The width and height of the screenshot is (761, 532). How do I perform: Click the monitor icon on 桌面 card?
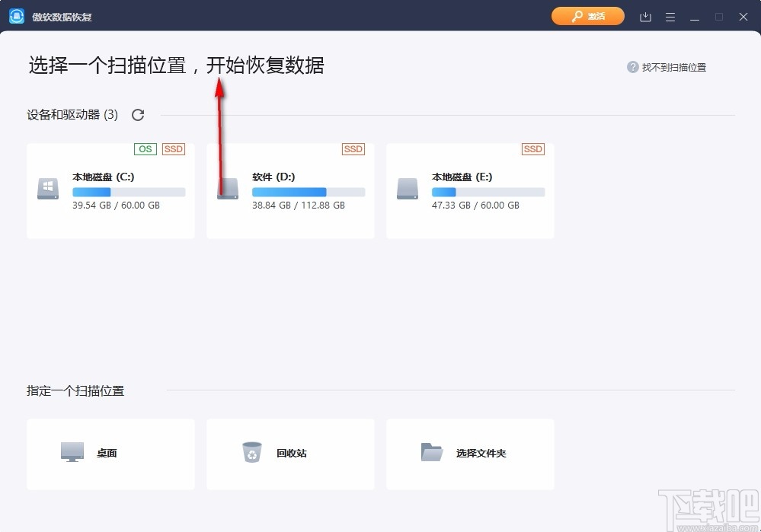(72, 451)
